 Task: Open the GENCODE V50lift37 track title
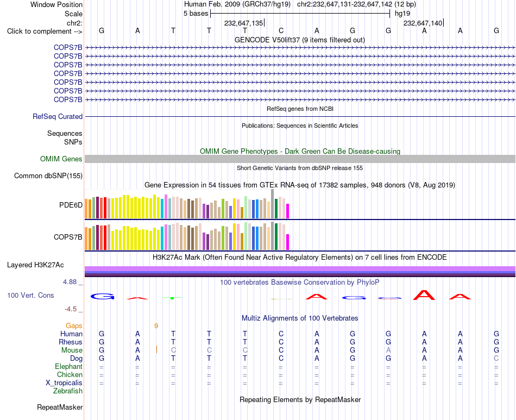tap(299, 40)
